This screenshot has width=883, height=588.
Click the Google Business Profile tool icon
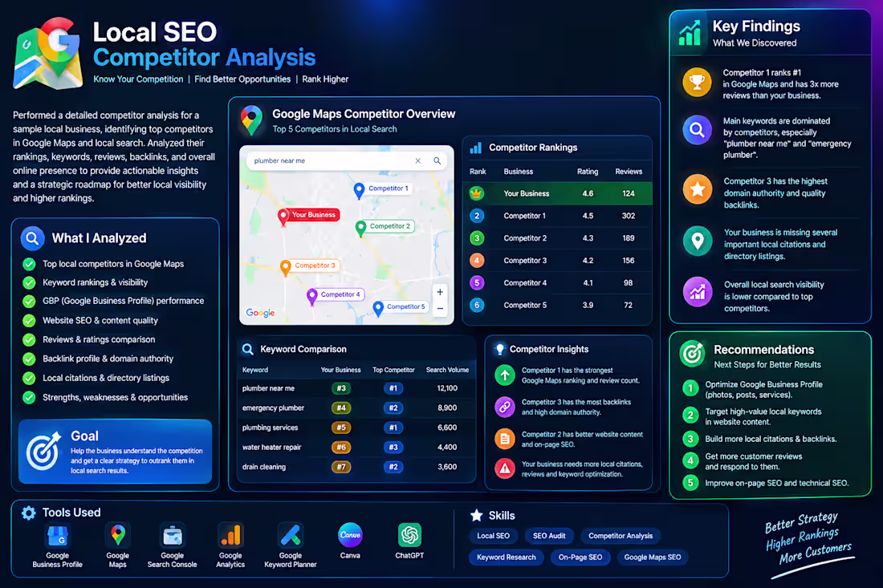click(58, 536)
